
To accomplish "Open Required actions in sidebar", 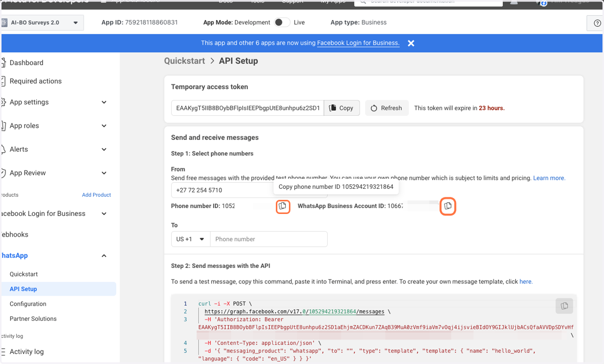I will [36, 81].
